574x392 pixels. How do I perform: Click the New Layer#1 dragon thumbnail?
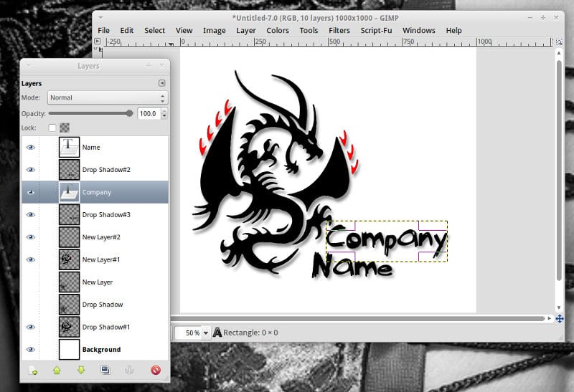tap(69, 259)
